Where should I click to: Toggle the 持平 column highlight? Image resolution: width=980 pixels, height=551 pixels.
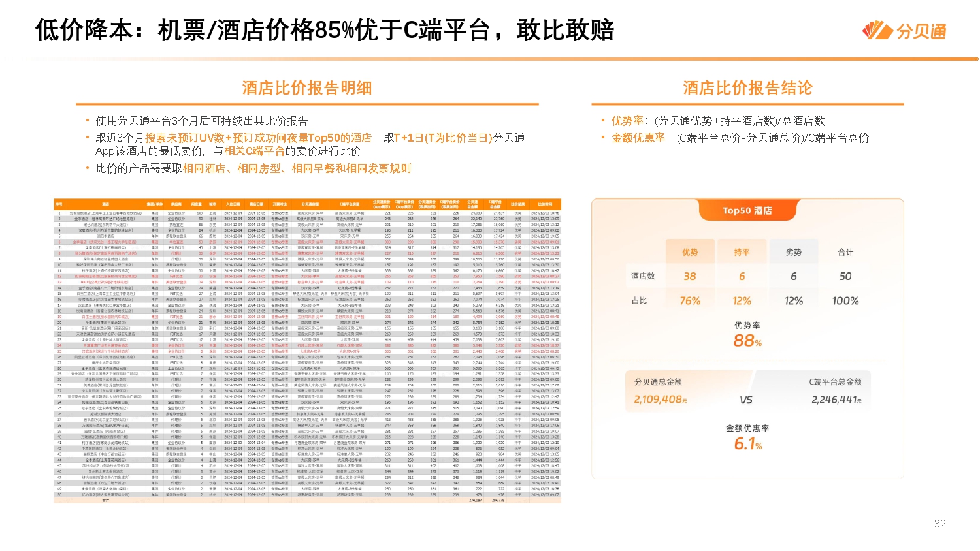point(742,251)
